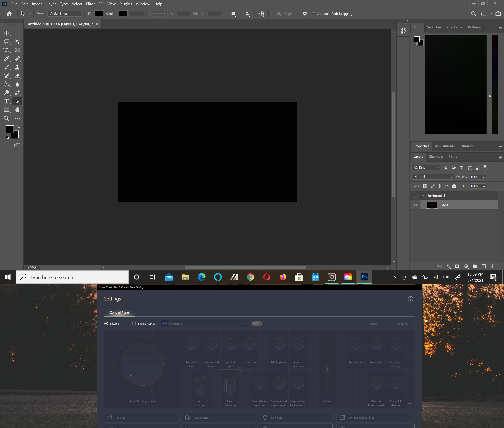Open the Normal blend mode dropdown
504x428 pixels.
[x=432, y=177]
